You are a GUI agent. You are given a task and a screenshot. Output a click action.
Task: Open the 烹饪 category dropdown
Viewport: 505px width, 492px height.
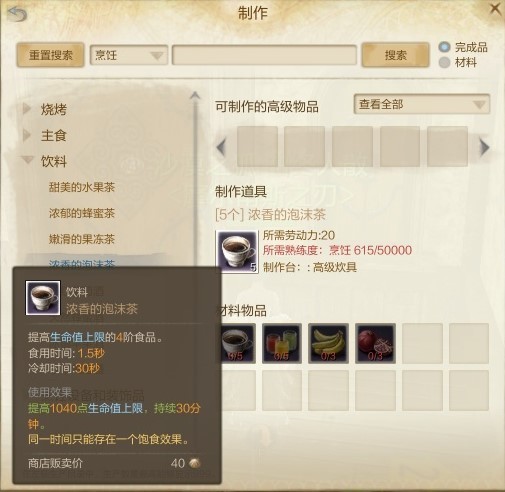click(x=129, y=55)
